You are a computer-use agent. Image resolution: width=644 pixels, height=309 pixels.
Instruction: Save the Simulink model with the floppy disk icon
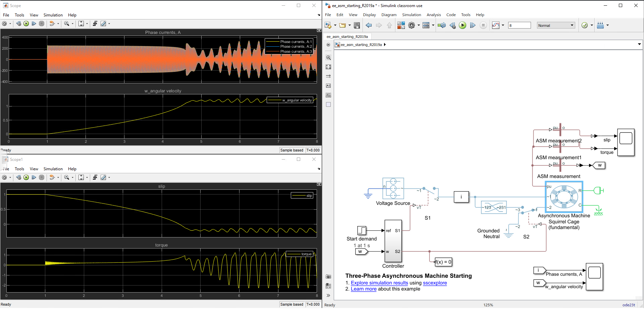click(x=357, y=25)
